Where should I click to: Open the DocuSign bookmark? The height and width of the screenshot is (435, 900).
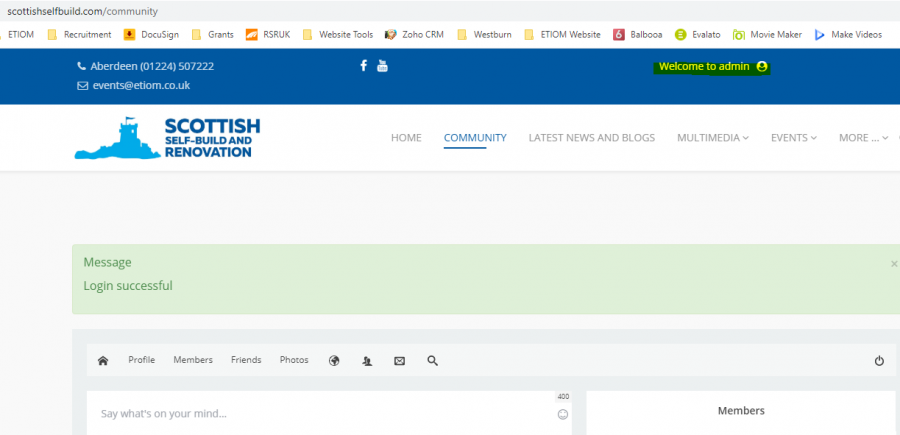point(152,34)
